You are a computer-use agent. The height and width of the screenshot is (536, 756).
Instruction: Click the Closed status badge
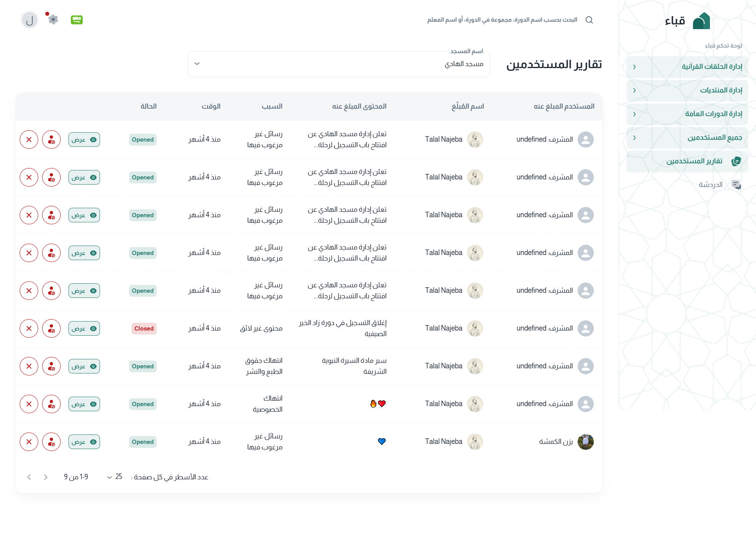pos(144,329)
